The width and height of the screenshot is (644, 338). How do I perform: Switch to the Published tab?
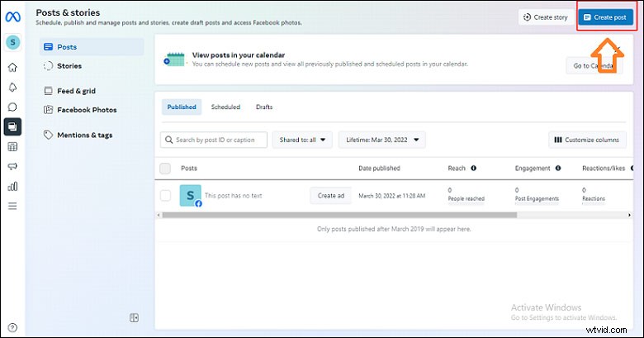pyautogui.click(x=182, y=107)
